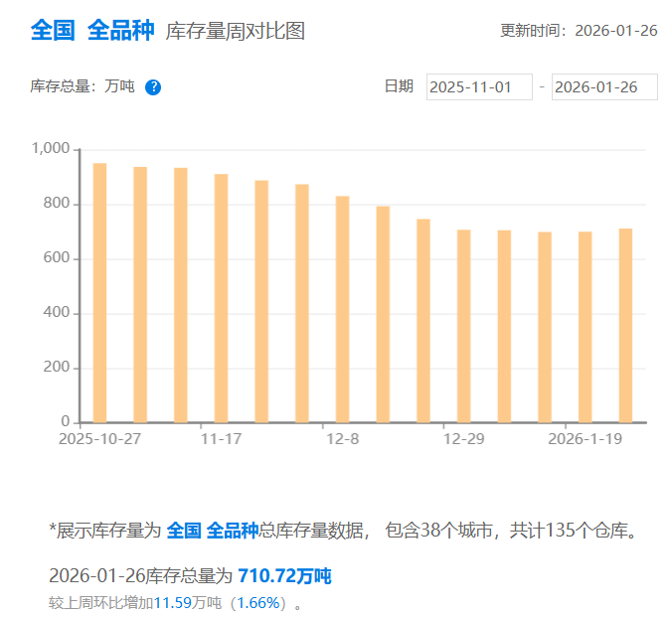Click the bar just left of 12-29
This screenshot has height=617, width=672.
point(423,321)
